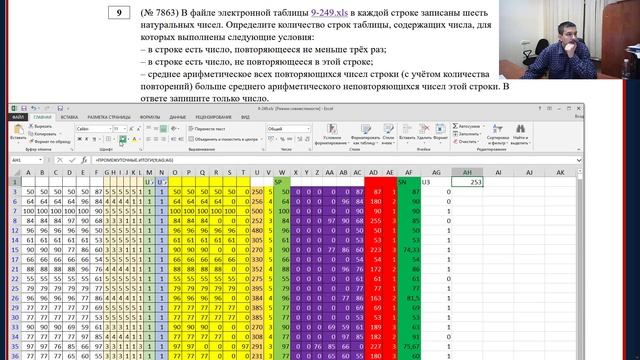Toggle center text alignment
The width and height of the screenshot is (640, 360).
point(156,140)
